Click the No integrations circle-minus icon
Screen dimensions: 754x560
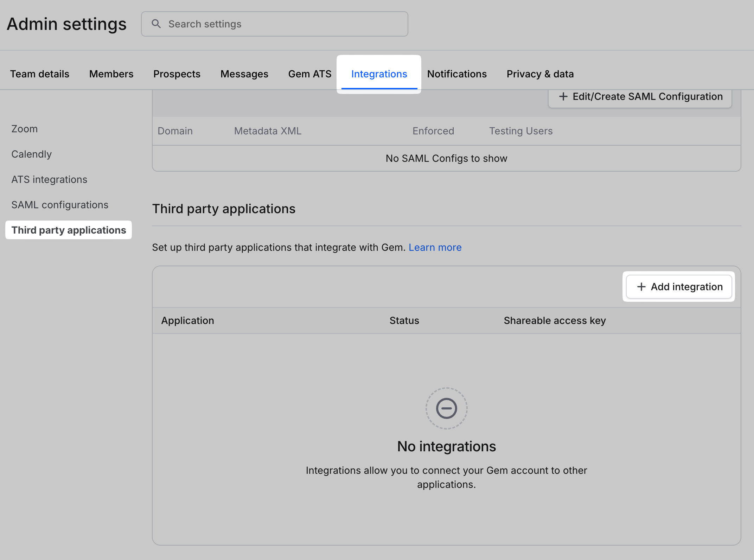coord(446,408)
